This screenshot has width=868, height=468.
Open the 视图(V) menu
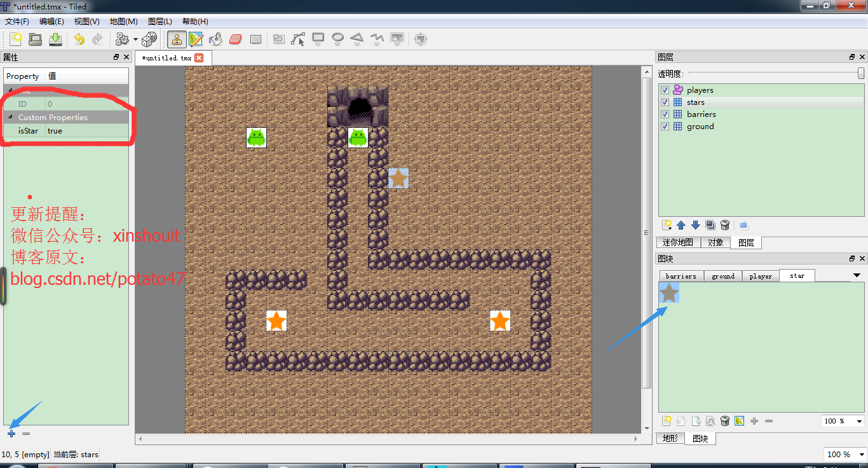click(x=86, y=22)
